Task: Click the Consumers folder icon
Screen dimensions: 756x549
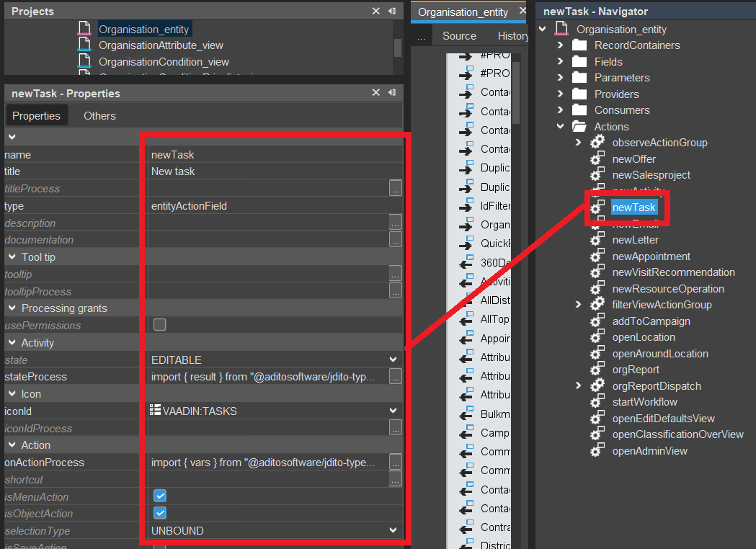Action: 579,110
